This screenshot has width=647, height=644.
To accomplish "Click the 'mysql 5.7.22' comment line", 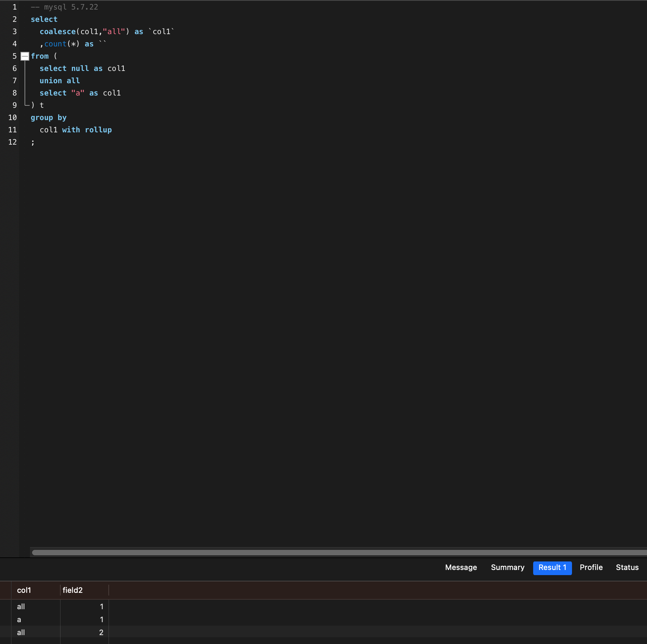I will pos(64,7).
